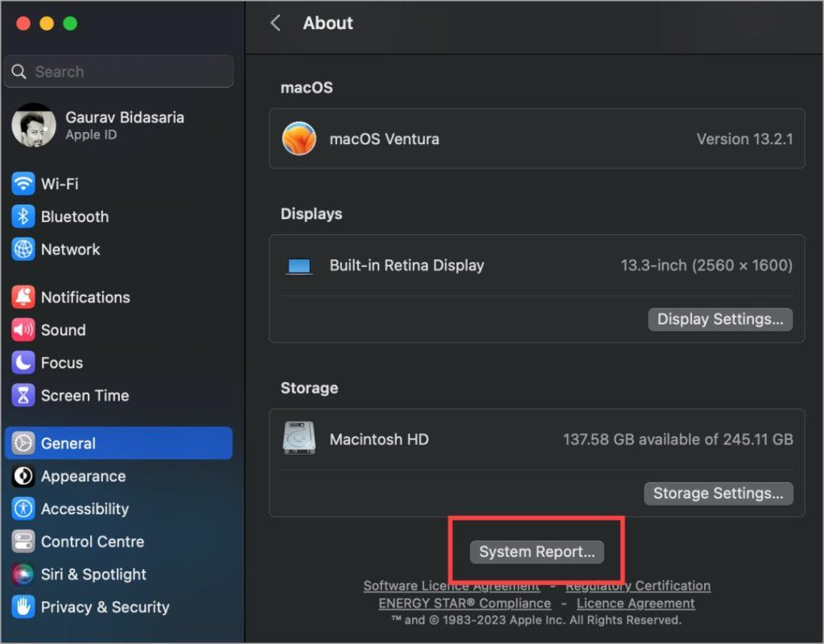The height and width of the screenshot is (644, 824).
Task: Open ENERGY STAR Compliance link
Action: click(x=464, y=603)
